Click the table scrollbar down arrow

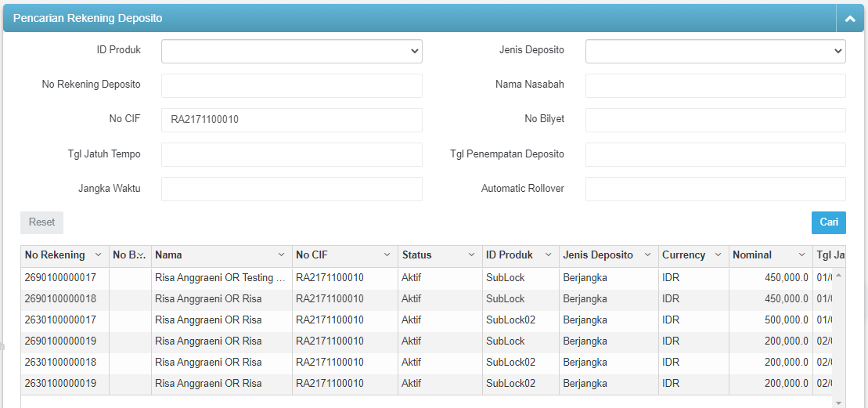point(839,403)
